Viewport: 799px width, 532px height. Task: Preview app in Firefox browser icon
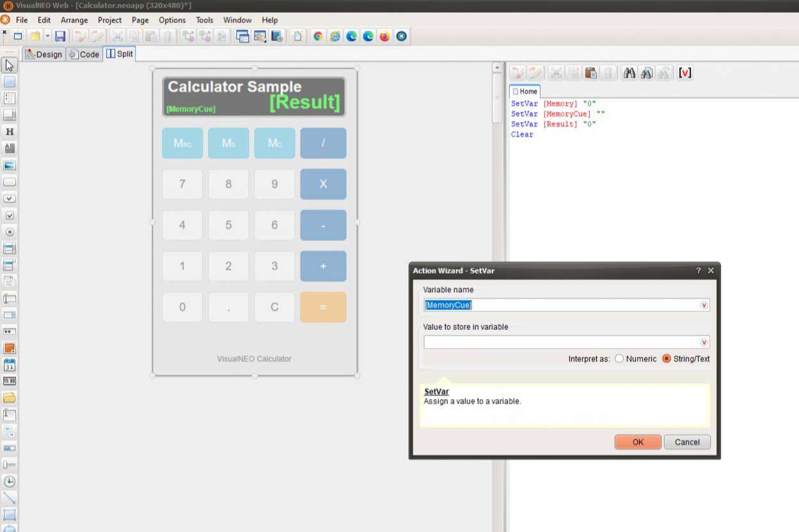point(384,36)
